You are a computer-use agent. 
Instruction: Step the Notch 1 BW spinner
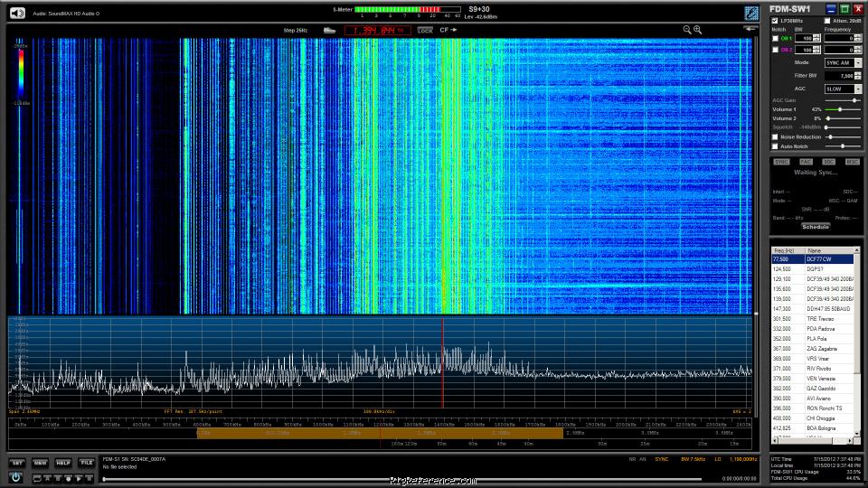816,38
